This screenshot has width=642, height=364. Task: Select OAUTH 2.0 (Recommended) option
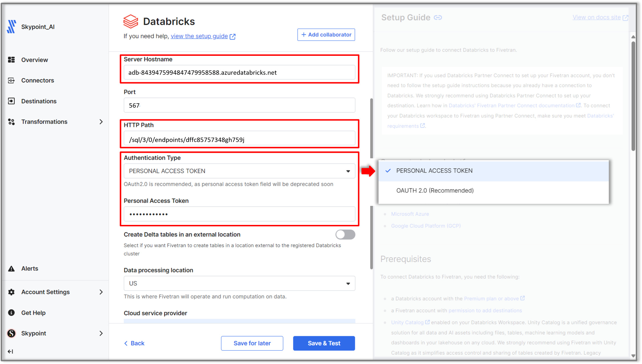[435, 191]
